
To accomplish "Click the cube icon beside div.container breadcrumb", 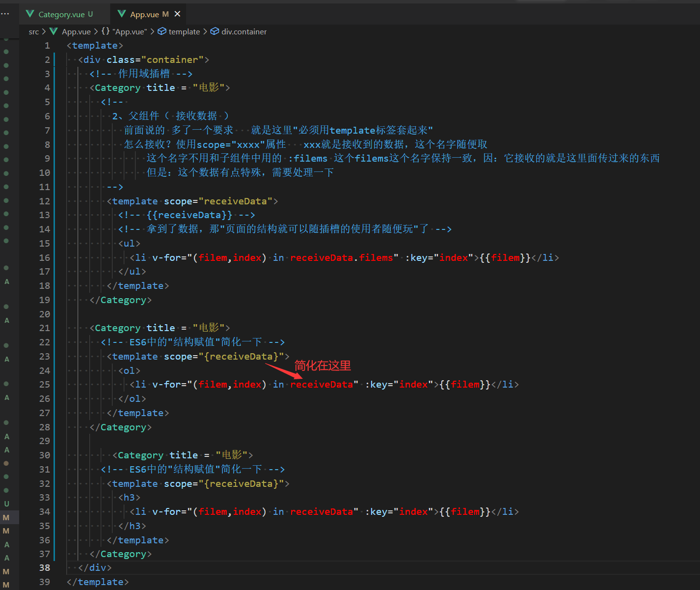I will (x=215, y=31).
